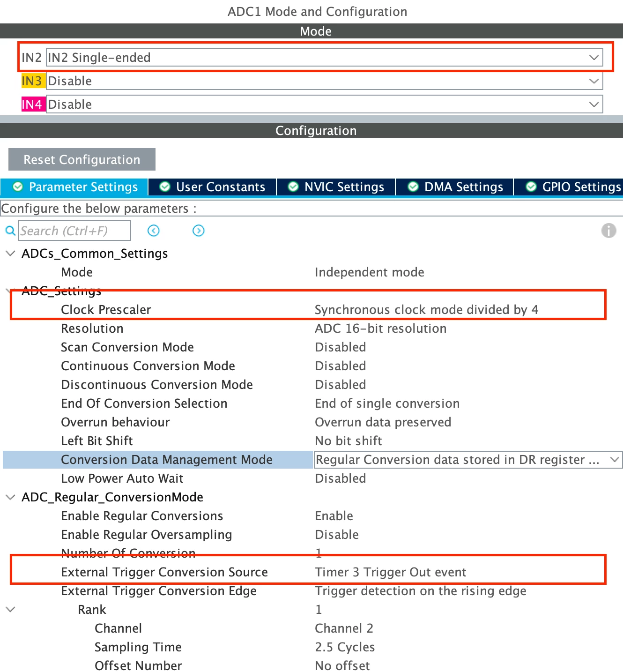Click the 'Channel 2' value
The height and width of the screenshot is (672, 623).
point(344,628)
